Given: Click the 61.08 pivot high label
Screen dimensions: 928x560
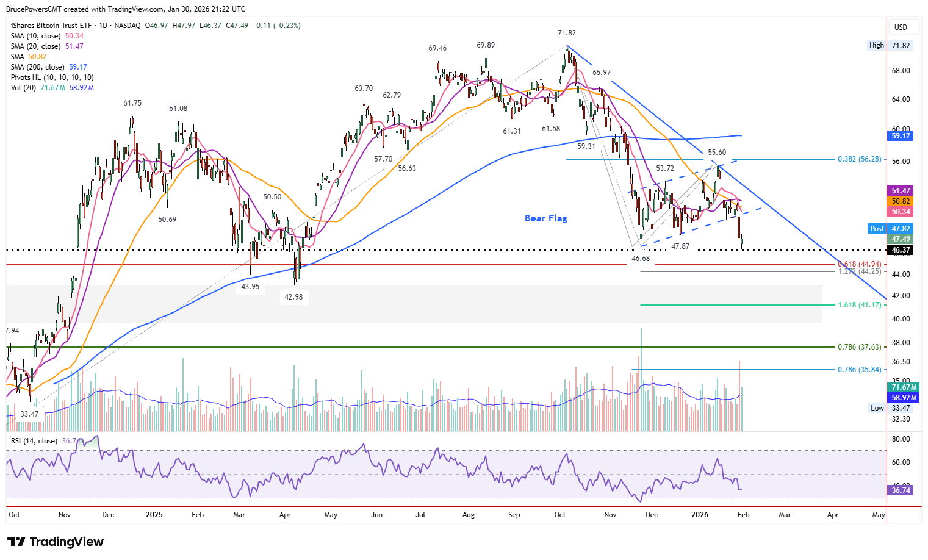Looking at the screenshot, I should [178, 109].
